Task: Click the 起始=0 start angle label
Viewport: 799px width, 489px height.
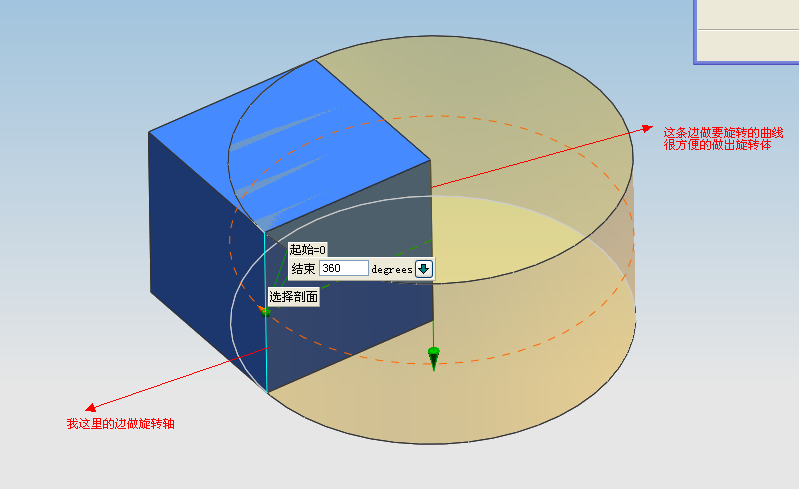Action: point(308,250)
